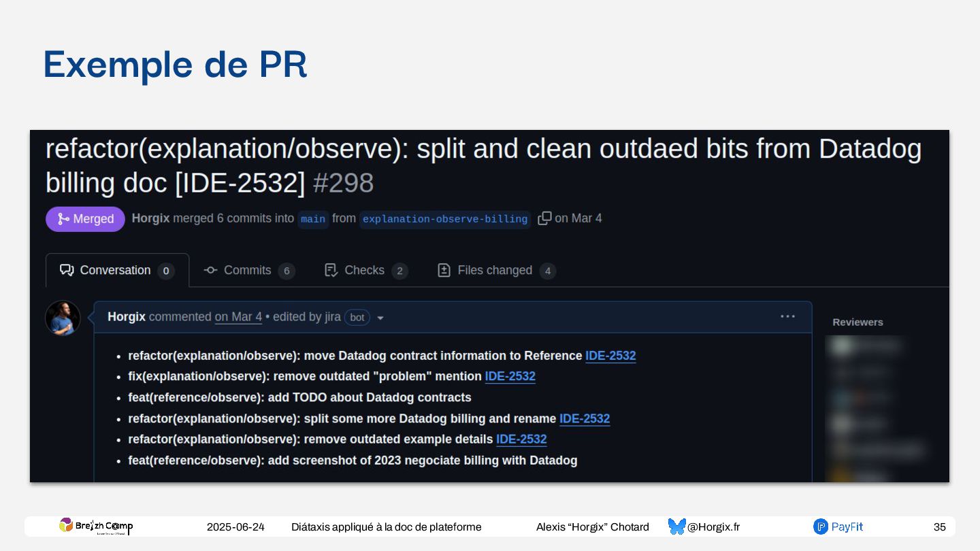Click the slide date 2025-06-24
The image size is (980, 551).
[x=235, y=527]
